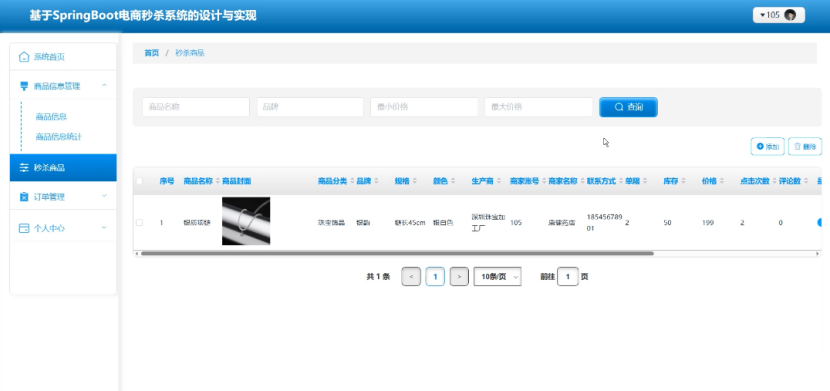830x391 pixels.
Task: Focus the 品牌 search field
Action: click(310, 107)
